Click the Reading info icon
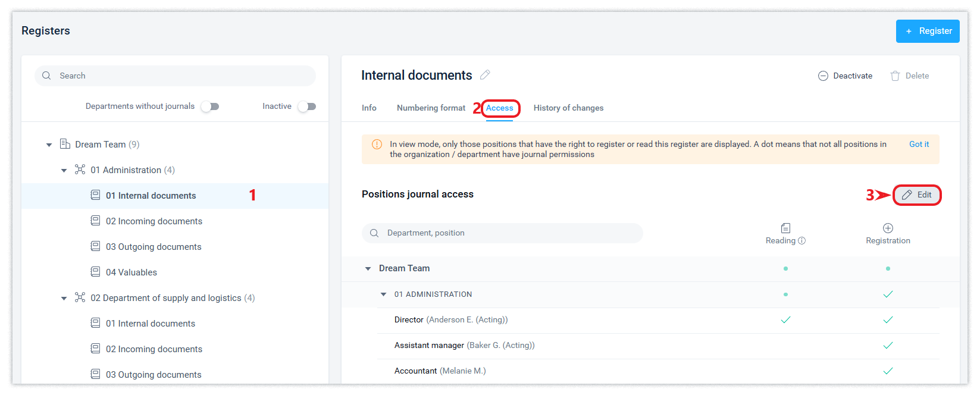The height and width of the screenshot is (395, 980). coord(801,241)
